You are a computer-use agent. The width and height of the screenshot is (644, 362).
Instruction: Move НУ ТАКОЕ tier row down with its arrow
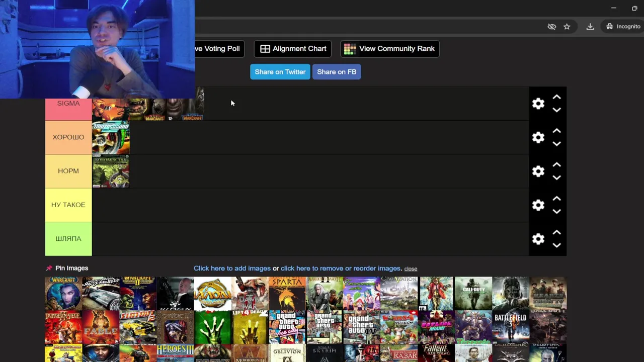click(x=556, y=211)
